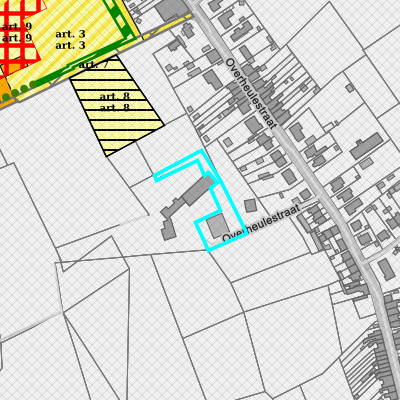Click the 'art. 3' label in yellow zone

70,39
